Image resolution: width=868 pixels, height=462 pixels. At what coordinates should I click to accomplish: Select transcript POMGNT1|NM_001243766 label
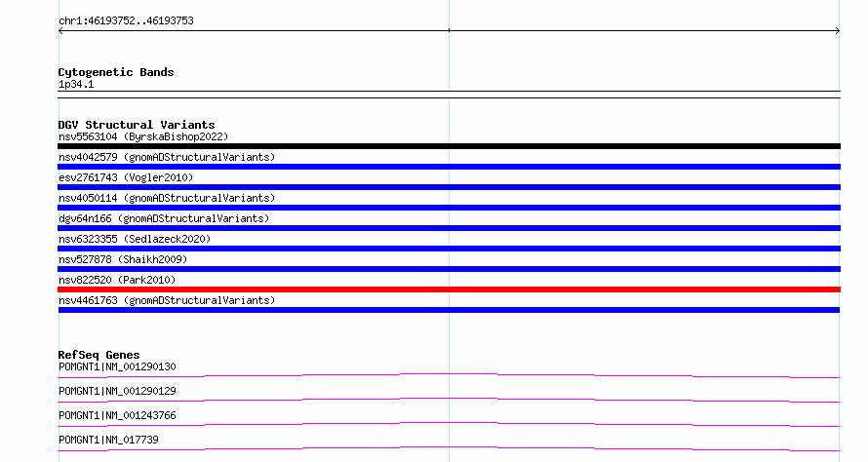pyautogui.click(x=117, y=415)
